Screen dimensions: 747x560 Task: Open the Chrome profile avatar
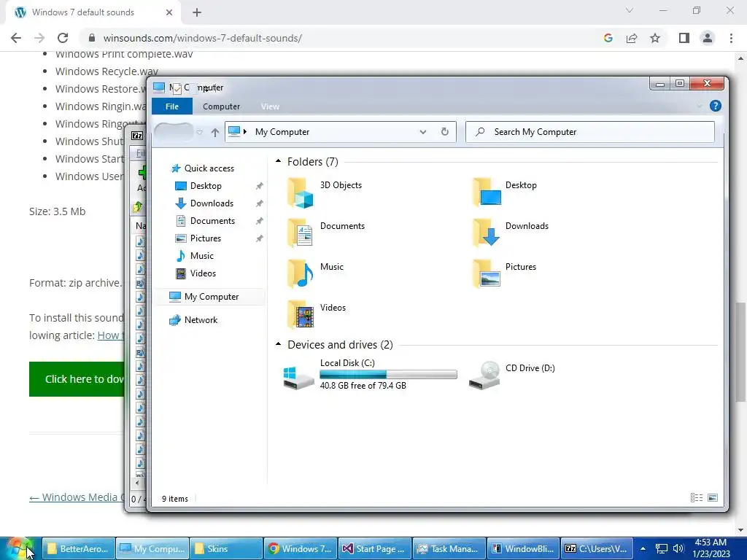click(708, 38)
